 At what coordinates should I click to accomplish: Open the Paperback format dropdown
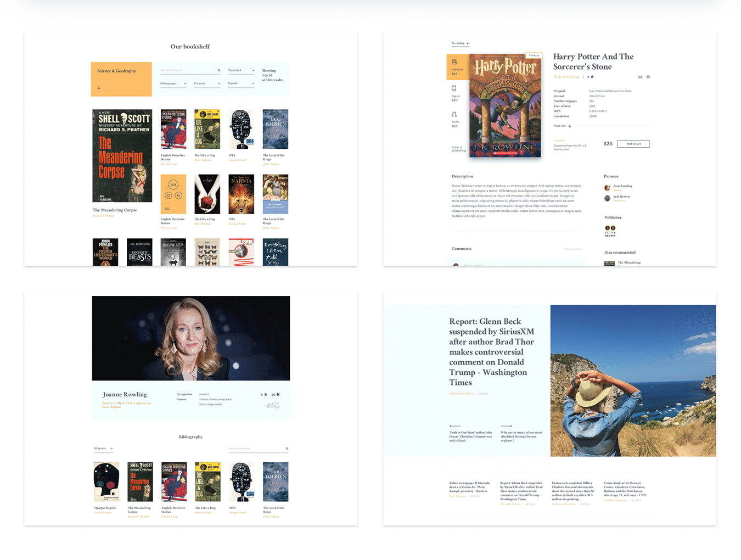click(x=241, y=70)
